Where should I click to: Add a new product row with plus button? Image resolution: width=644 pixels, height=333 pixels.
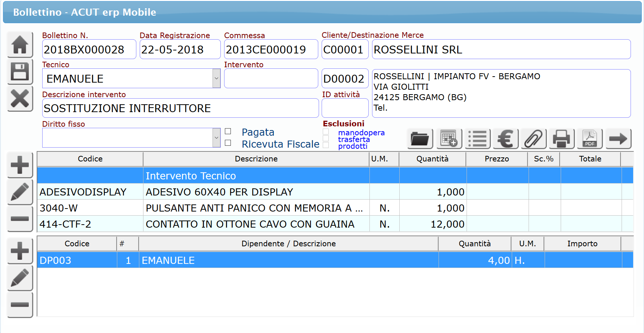20,165
